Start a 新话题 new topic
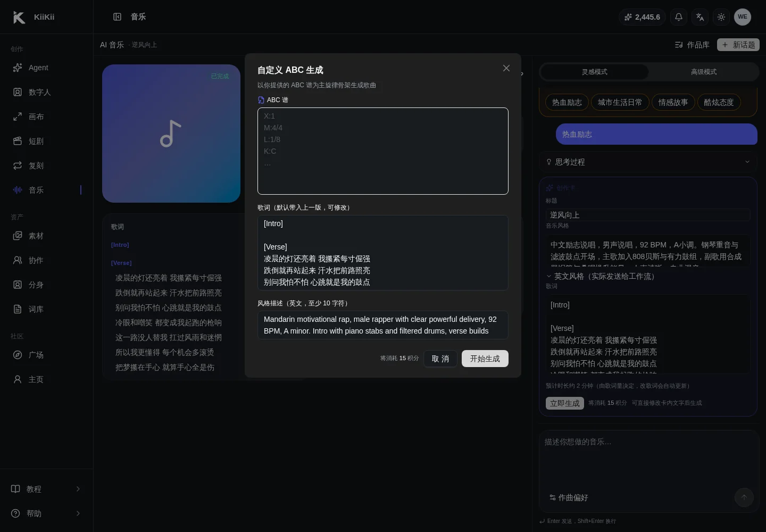The width and height of the screenshot is (766, 532). (x=738, y=45)
